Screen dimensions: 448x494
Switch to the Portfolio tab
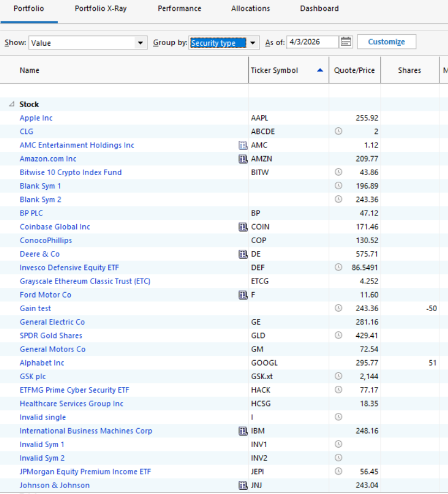coord(29,9)
